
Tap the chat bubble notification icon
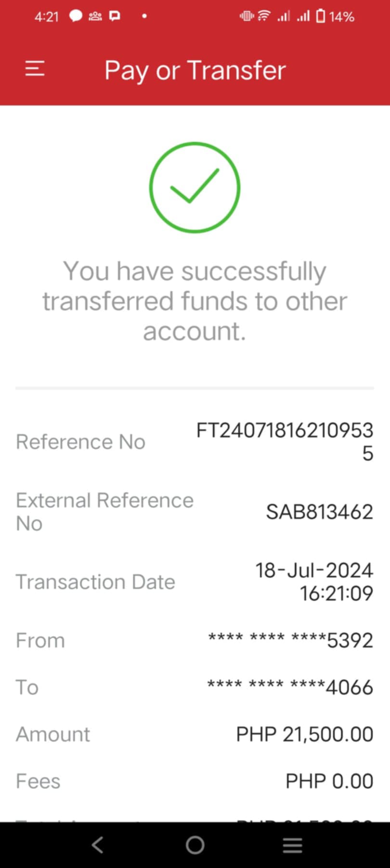(76, 16)
